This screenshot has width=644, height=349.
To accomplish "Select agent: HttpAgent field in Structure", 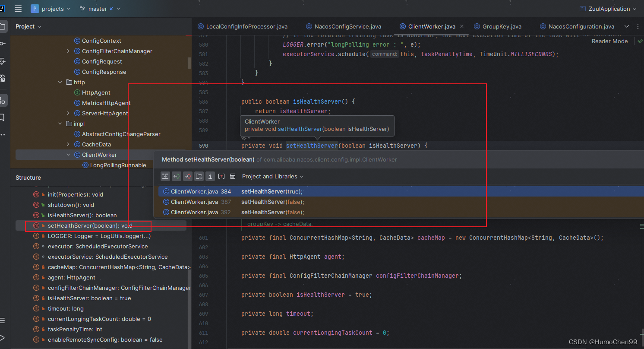I will (x=72, y=277).
